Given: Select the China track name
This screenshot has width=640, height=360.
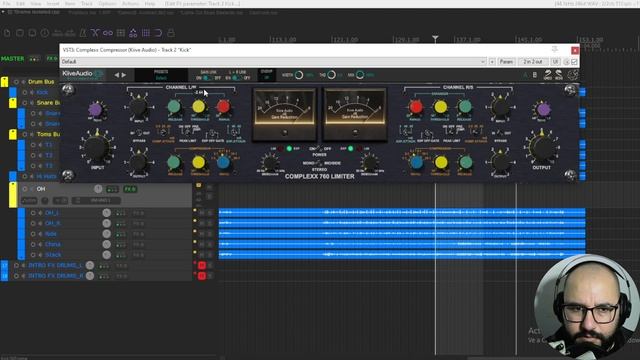Looking at the screenshot, I should 53,244.
